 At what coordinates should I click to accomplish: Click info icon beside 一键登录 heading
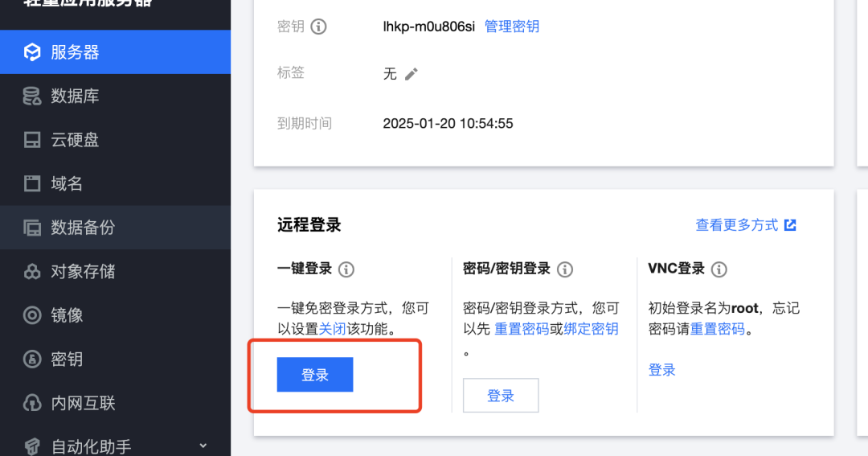tap(346, 269)
